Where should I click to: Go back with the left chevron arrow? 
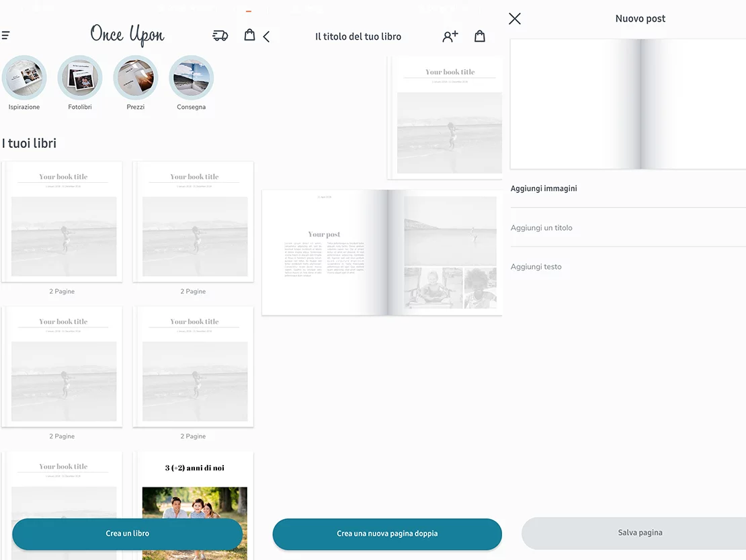click(266, 36)
